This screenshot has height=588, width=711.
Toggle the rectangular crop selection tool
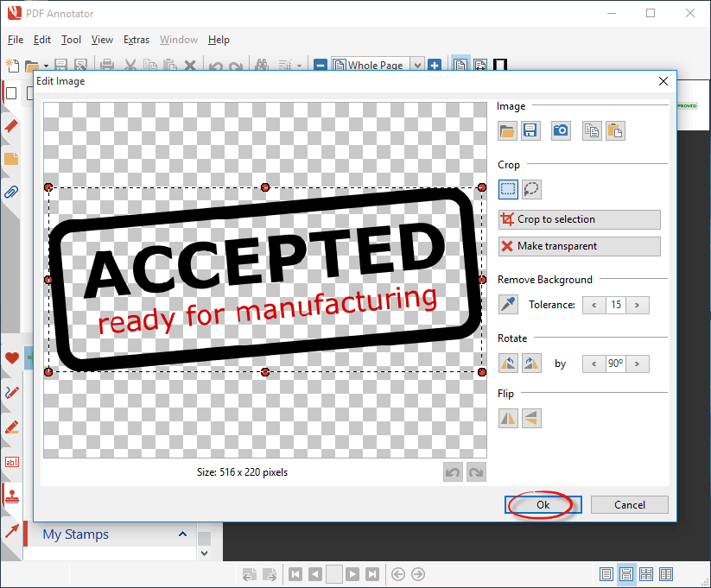[x=508, y=189]
